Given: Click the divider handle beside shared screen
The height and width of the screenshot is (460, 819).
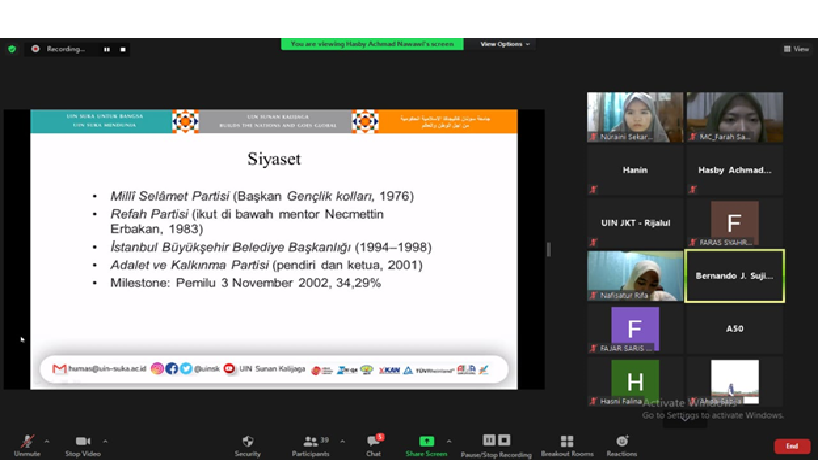Looking at the screenshot, I should click(x=548, y=250).
